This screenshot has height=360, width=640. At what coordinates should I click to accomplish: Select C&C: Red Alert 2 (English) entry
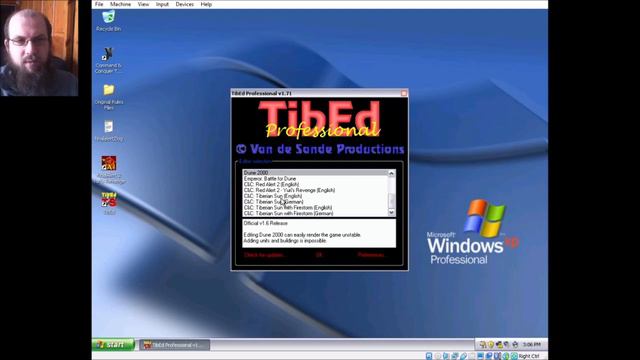[315, 184]
